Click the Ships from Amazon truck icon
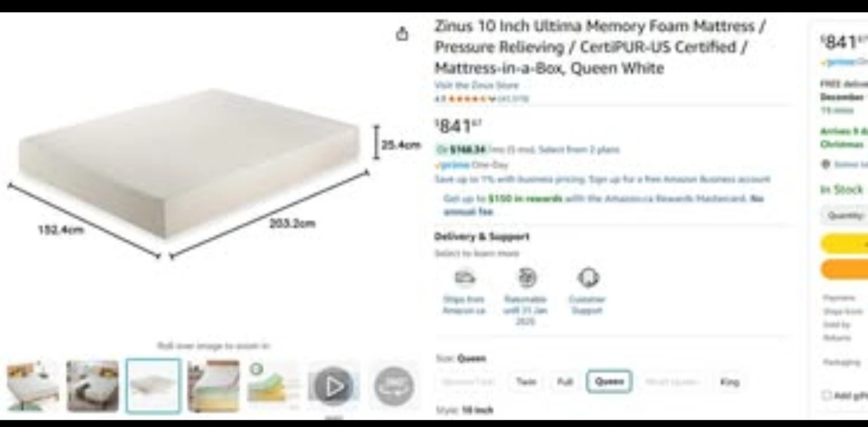The width and height of the screenshot is (868, 427). coord(464,278)
